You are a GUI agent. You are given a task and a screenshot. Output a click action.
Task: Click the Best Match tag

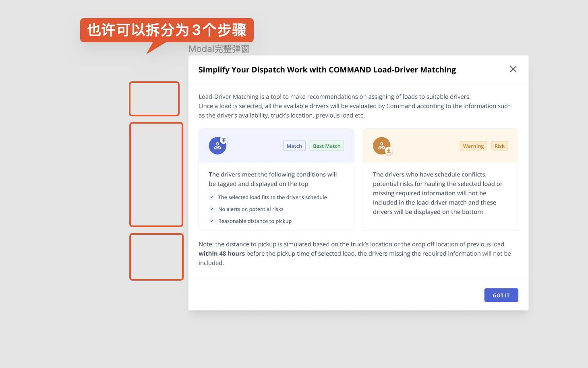pyautogui.click(x=327, y=146)
